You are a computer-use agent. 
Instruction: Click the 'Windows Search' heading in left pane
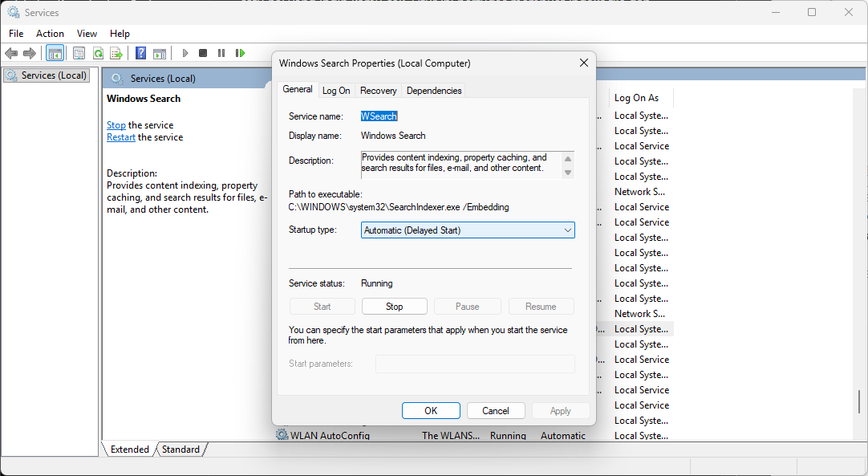click(x=144, y=99)
